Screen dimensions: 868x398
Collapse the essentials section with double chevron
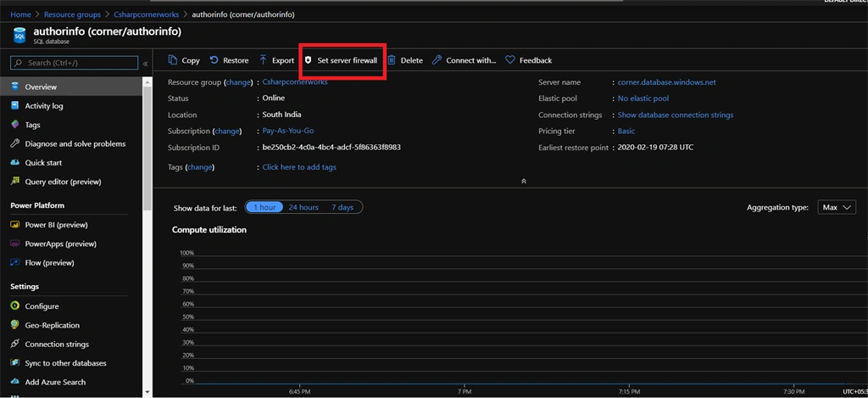click(524, 182)
